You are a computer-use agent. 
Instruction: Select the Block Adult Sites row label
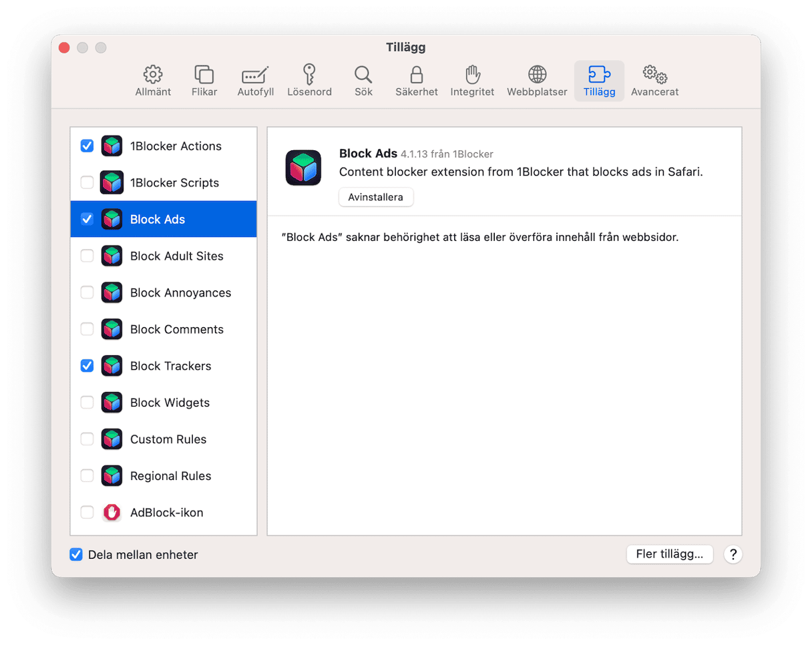(x=177, y=256)
